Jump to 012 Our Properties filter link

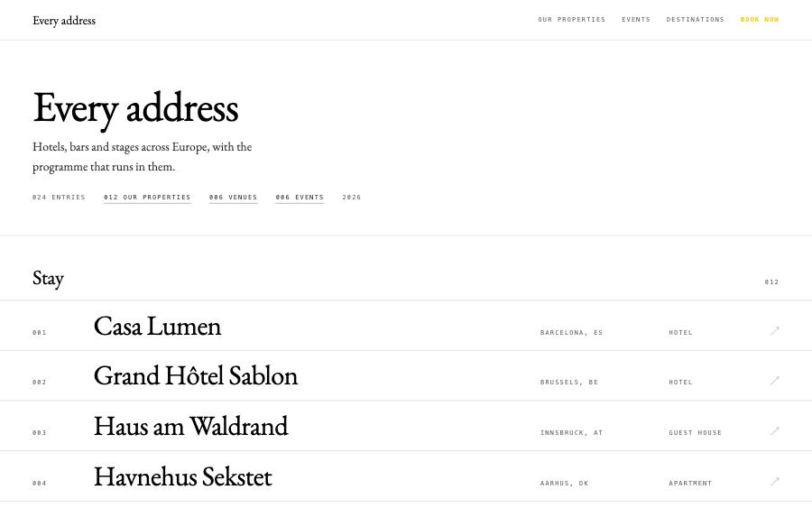(147, 198)
